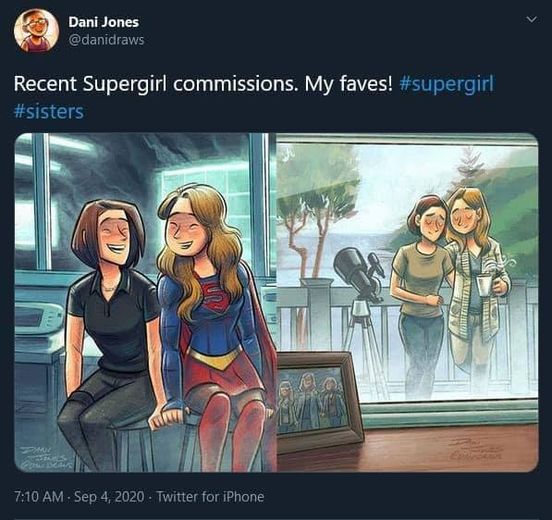Click the tree behind the balcony railing
The height and width of the screenshot is (520, 552).
(x=306, y=225)
